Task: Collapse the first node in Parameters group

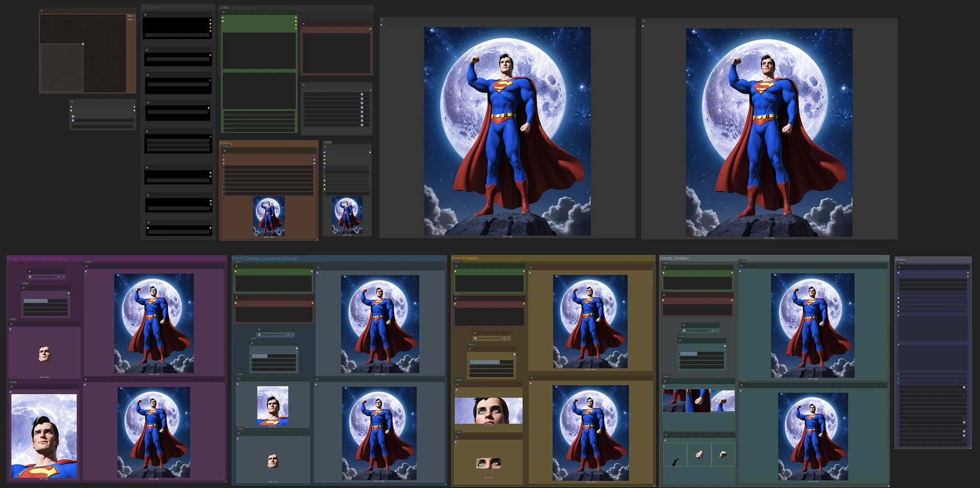Action: [x=145, y=15]
